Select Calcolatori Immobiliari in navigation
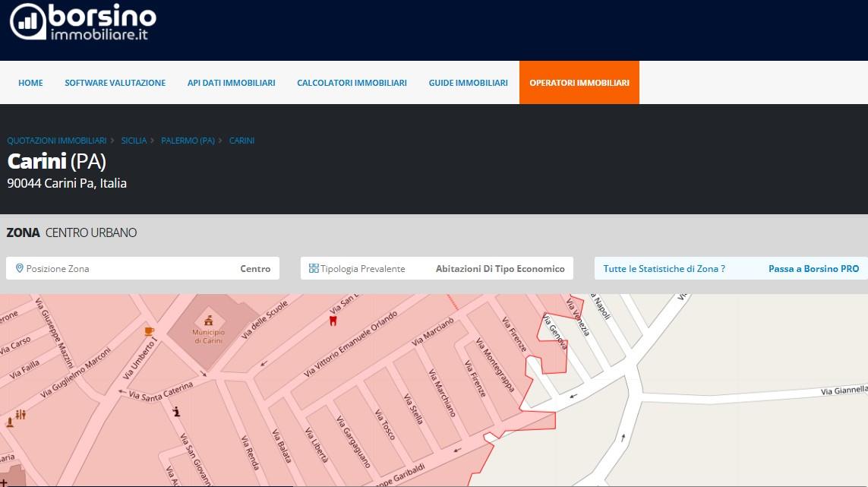Viewport: 868px width, 487px height. coord(352,83)
